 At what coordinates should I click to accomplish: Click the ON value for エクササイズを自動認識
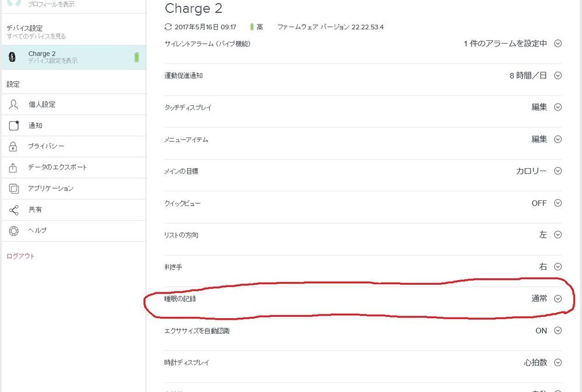[x=541, y=331]
